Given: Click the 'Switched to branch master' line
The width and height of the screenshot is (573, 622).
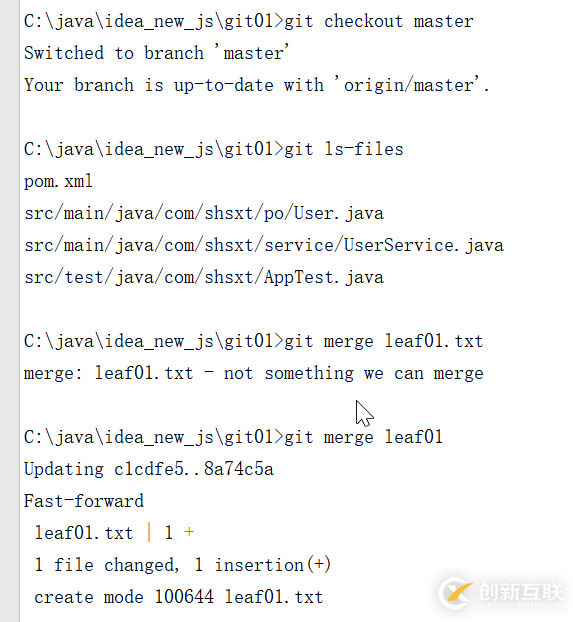Looking at the screenshot, I should coord(156,53).
